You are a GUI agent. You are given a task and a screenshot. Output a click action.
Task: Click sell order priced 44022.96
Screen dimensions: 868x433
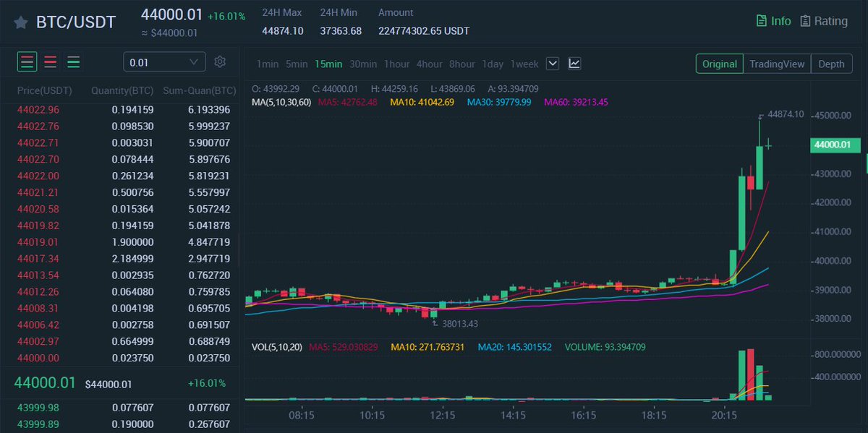[123, 110]
